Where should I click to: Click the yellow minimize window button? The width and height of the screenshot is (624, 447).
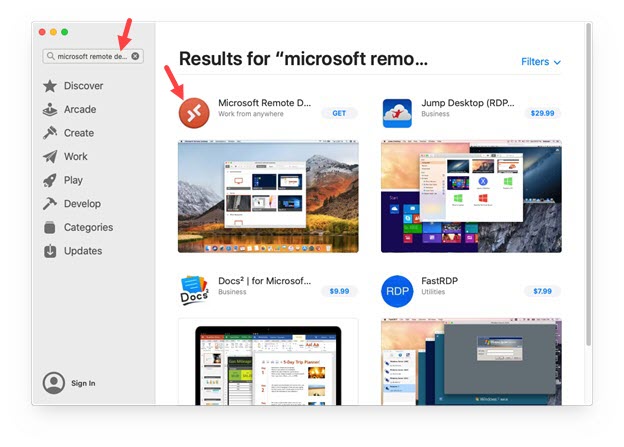53,32
